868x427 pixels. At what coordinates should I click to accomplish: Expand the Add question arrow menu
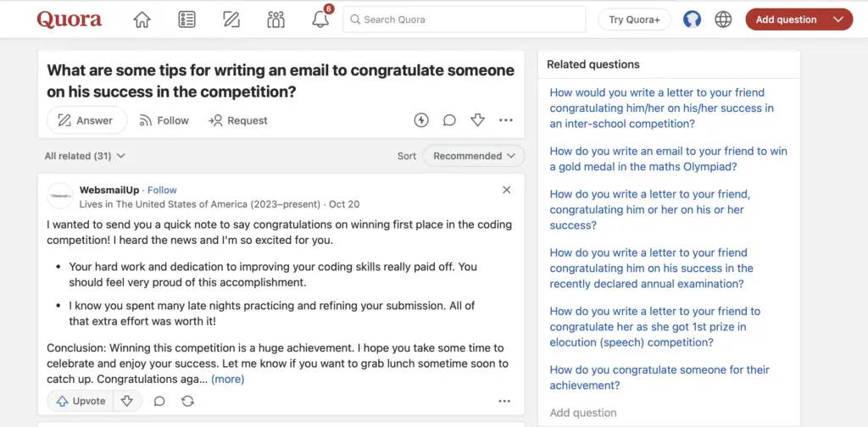point(838,19)
